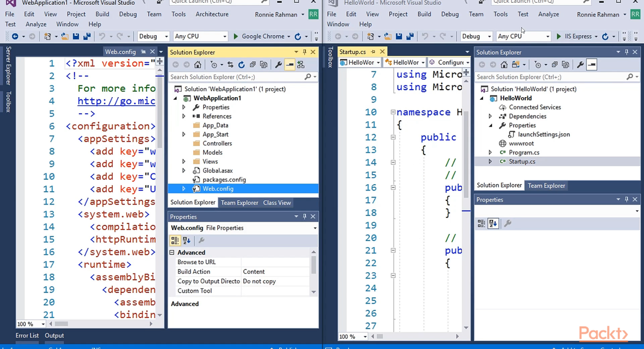Viewport: 644px width, 349px height.
Task: Click Property Pages wrench in Web.config Properties
Action: 201,241
